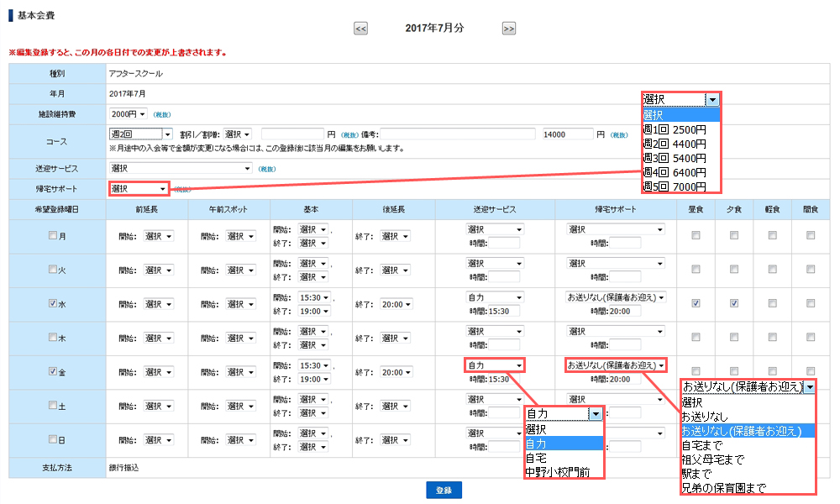The height and width of the screenshot is (504, 840).
Task: Check the 月 (Monday) checkbox
Action: tap(52, 235)
